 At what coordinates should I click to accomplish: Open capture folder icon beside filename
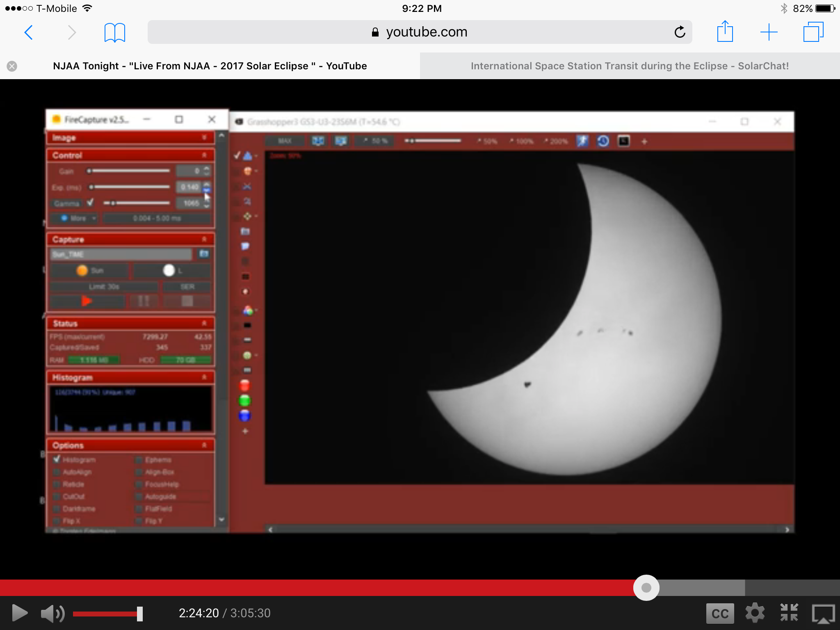coord(204,254)
